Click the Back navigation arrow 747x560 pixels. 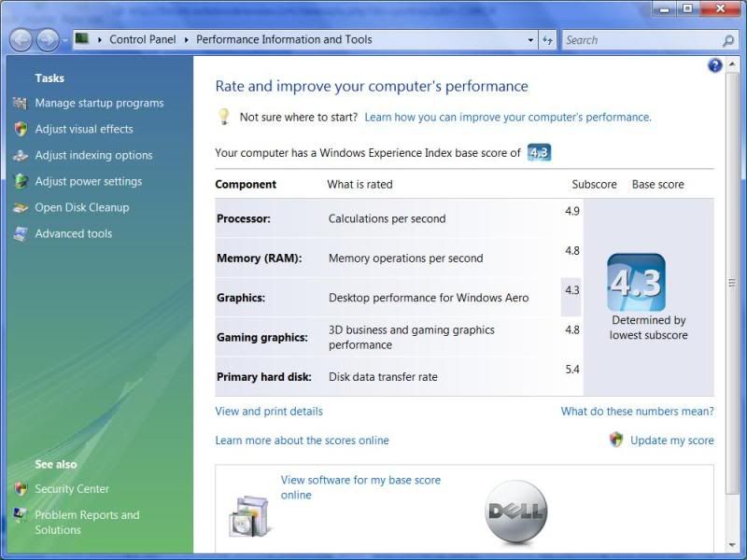coord(21,40)
